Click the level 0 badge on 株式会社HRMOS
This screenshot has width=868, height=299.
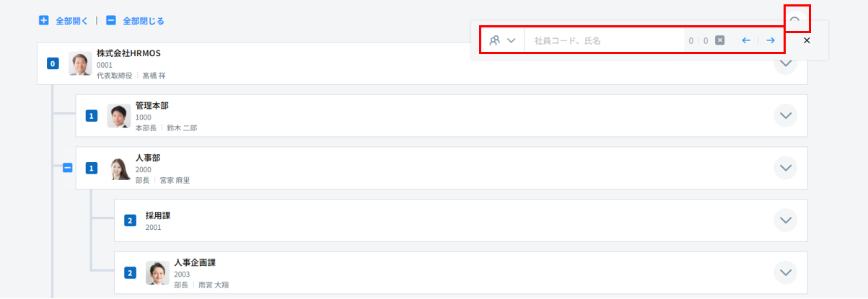(x=52, y=64)
